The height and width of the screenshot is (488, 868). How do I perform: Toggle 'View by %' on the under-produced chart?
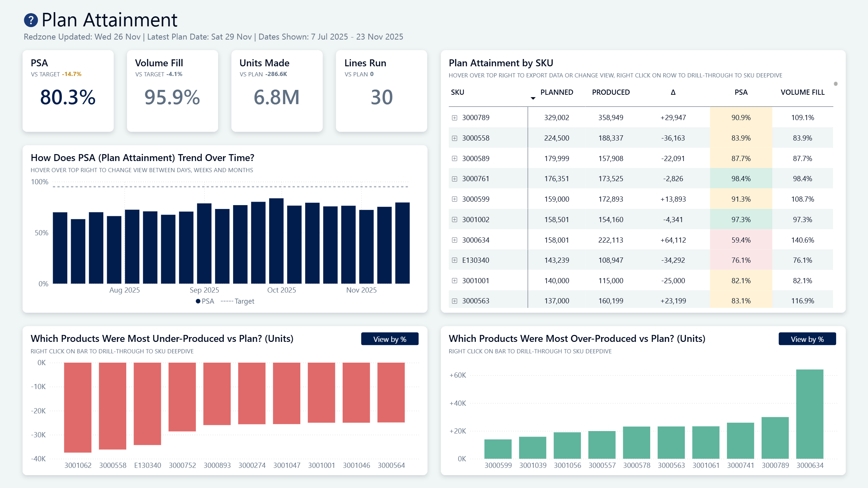tap(390, 339)
